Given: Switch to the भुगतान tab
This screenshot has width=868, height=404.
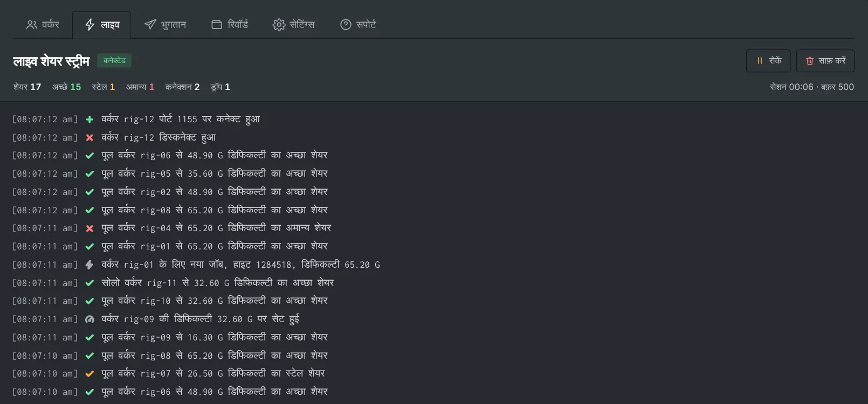Looking at the screenshot, I should 166,25.
